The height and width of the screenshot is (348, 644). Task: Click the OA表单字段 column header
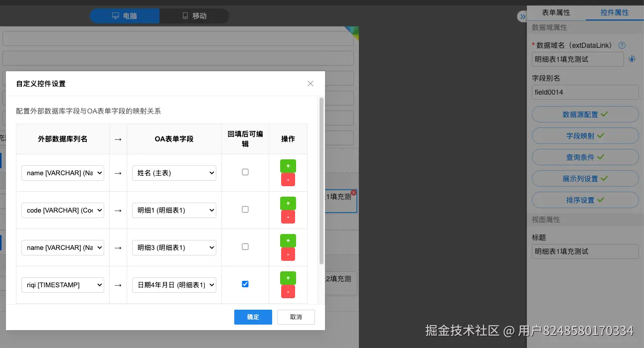coord(174,139)
